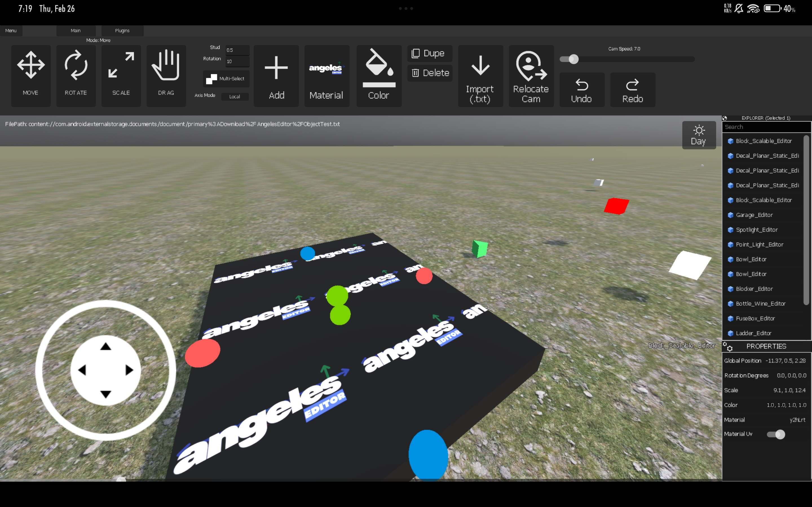Open the Material picker

tap(326, 75)
